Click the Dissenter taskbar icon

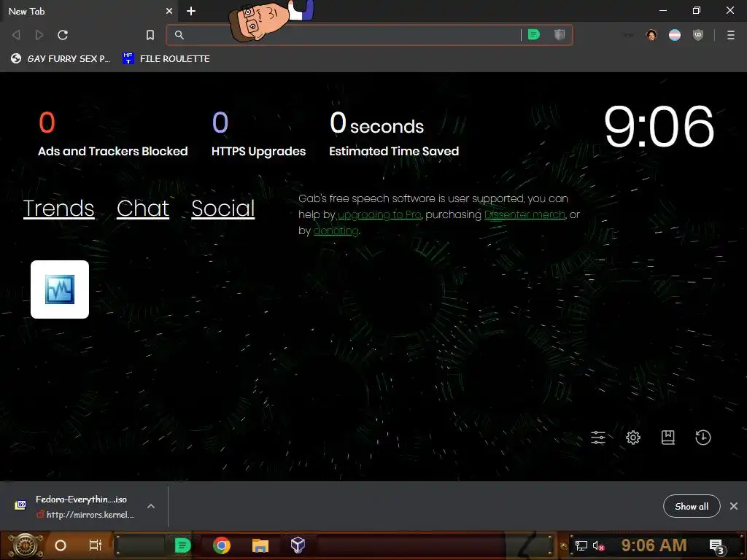coord(182,545)
